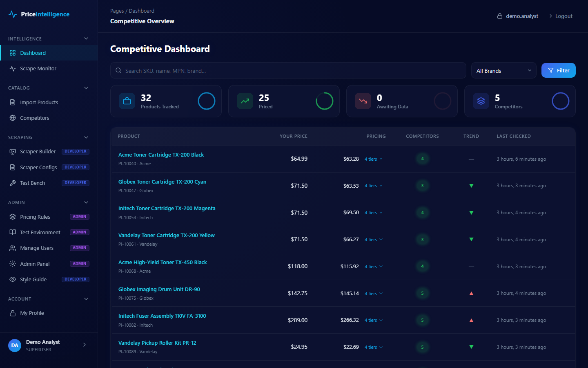
Task: Collapse the Account sidebar section
Action: pyautogui.click(x=86, y=299)
